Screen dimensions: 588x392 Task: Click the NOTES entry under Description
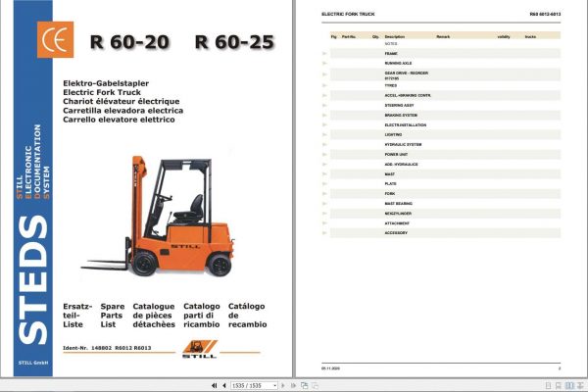click(391, 44)
